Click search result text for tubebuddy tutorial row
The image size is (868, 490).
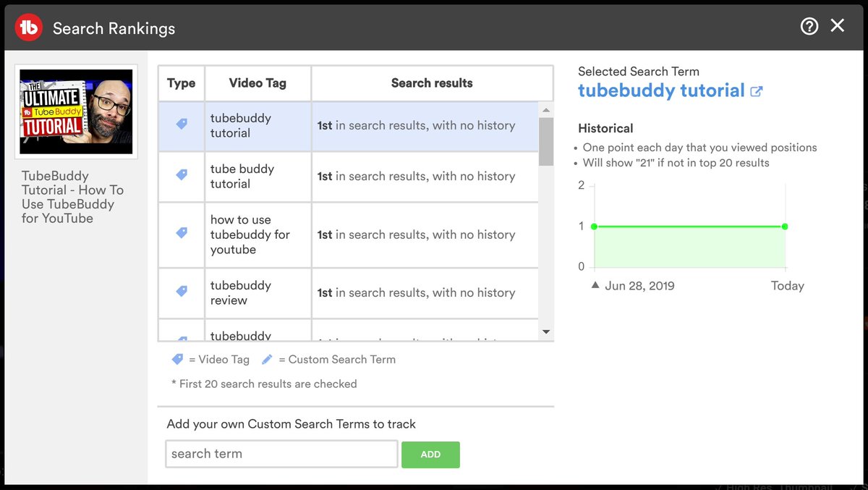417,125
